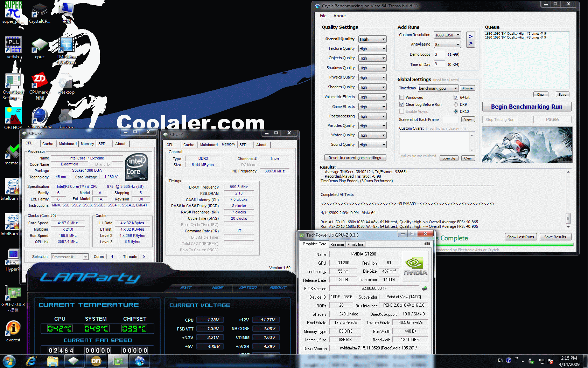
Task: Open the Texture Quality dropdown
Action: pos(372,49)
